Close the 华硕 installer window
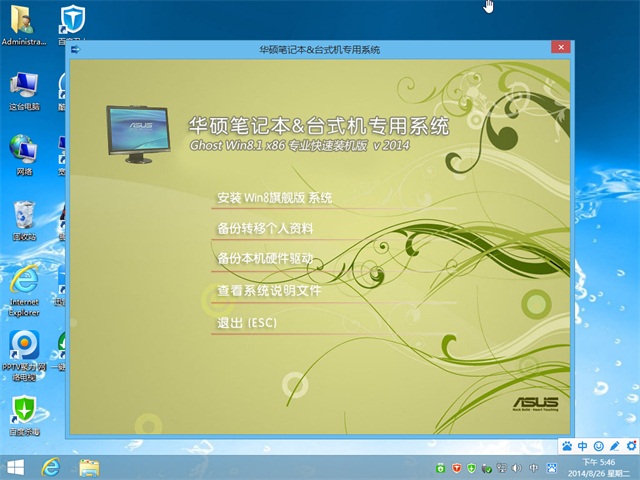 click(561, 48)
